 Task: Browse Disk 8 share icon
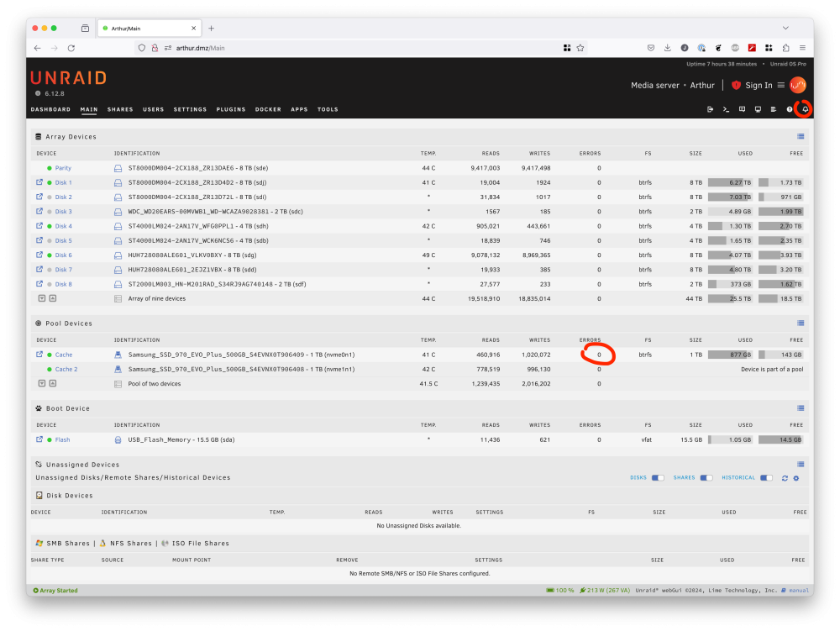(x=39, y=284)
